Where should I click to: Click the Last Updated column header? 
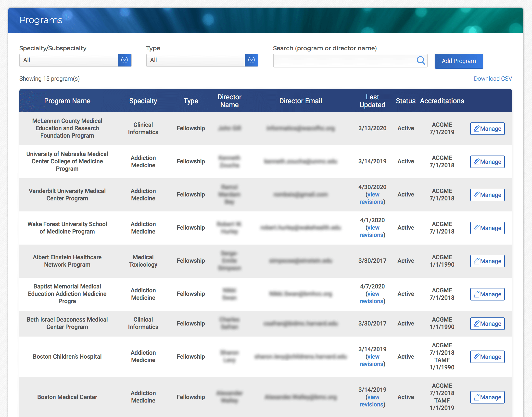click(372, 101)
